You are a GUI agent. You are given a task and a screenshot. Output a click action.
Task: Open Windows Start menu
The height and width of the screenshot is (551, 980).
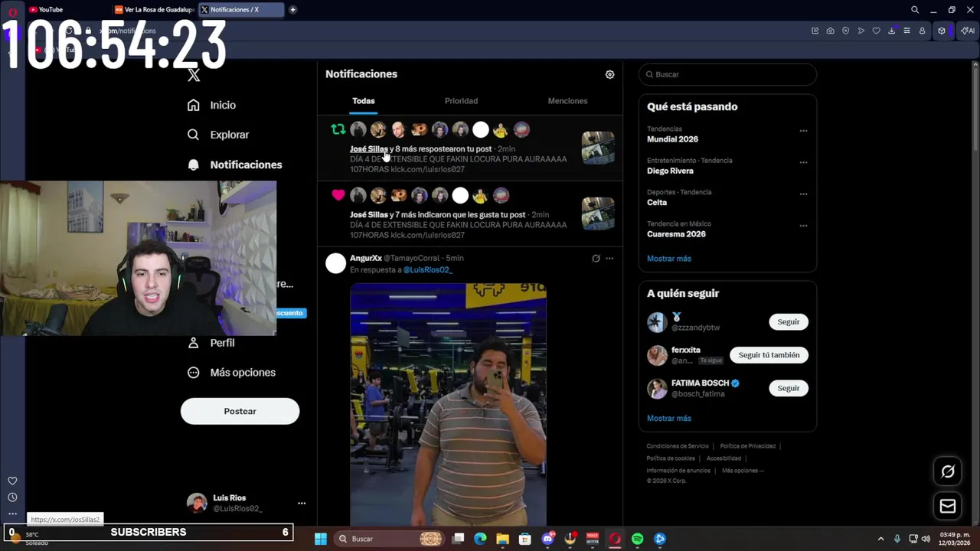click(x=321, y=539)
